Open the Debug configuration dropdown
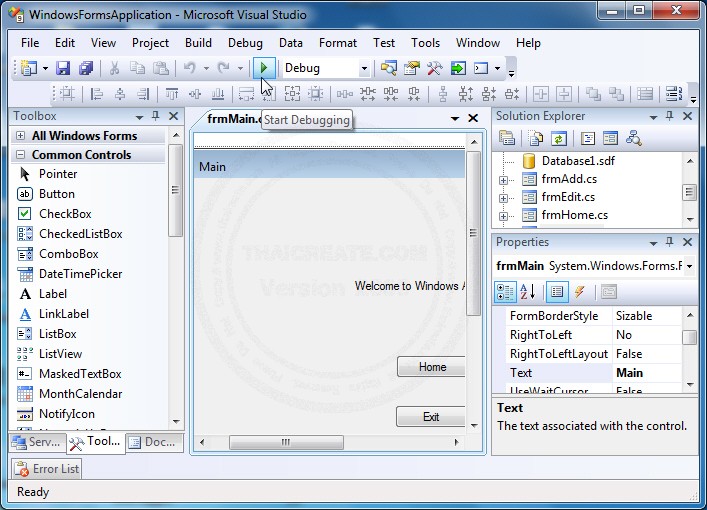 (x=364, y=69)
